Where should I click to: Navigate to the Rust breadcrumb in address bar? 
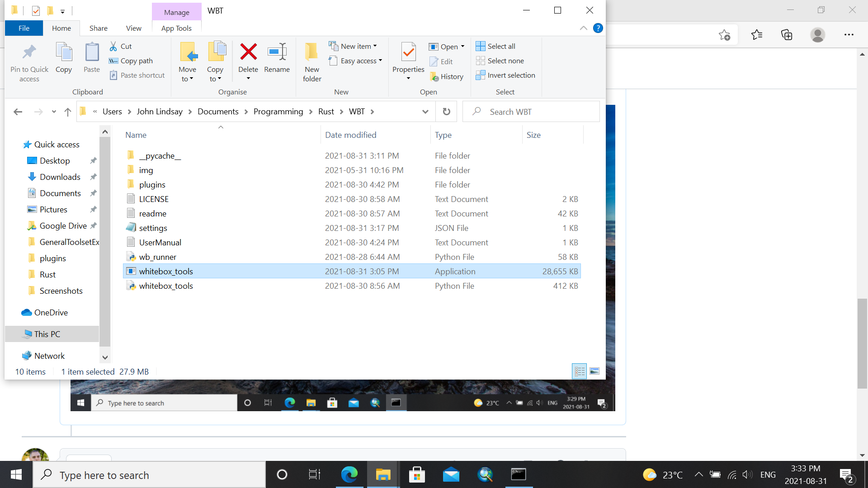click(x=326, y=111)
